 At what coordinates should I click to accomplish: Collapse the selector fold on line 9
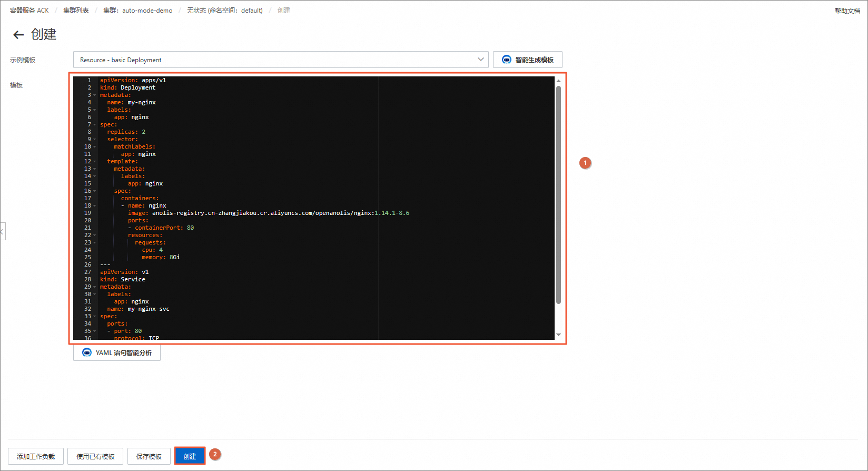click(x=95, y=140)
